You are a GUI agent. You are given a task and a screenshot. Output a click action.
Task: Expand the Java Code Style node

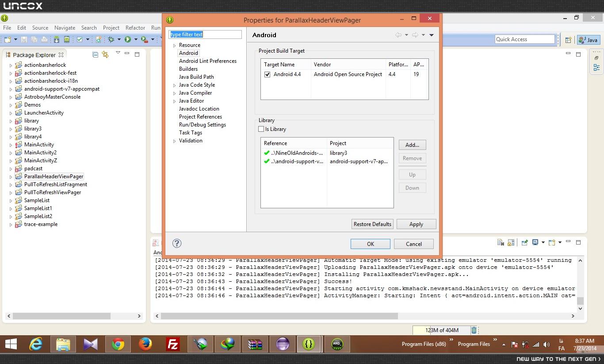(175, 85)
